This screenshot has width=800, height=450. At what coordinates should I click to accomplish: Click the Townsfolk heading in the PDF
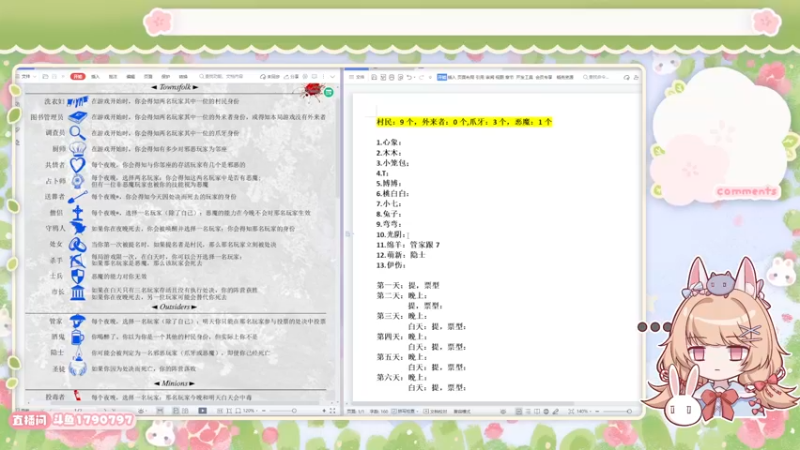pyautogui.click(x=174, y=87)
